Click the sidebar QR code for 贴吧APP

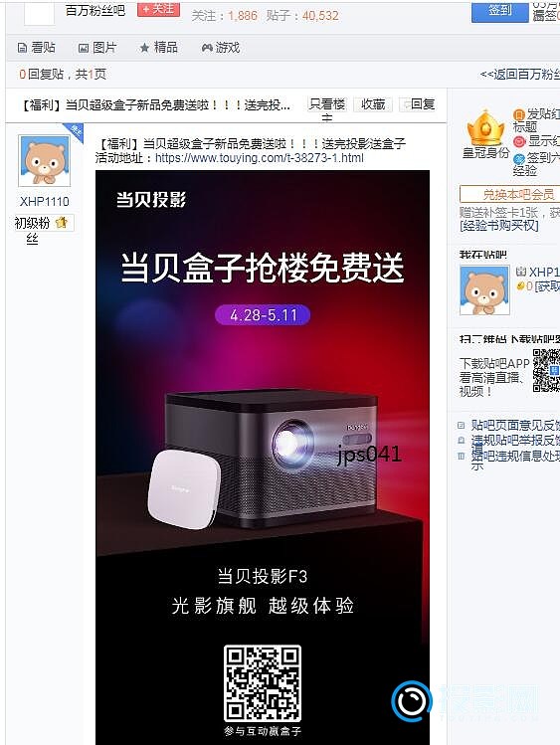[x=546, y=370]
